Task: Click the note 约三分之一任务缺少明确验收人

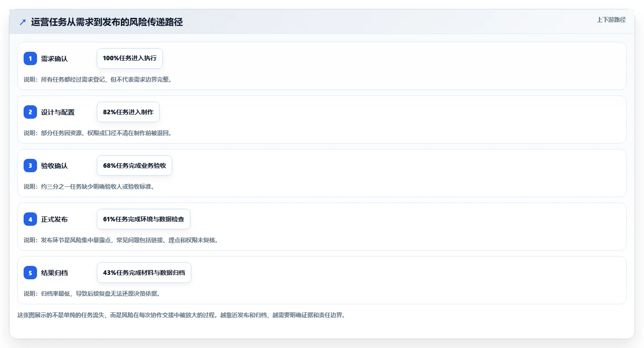Action: 89,186
